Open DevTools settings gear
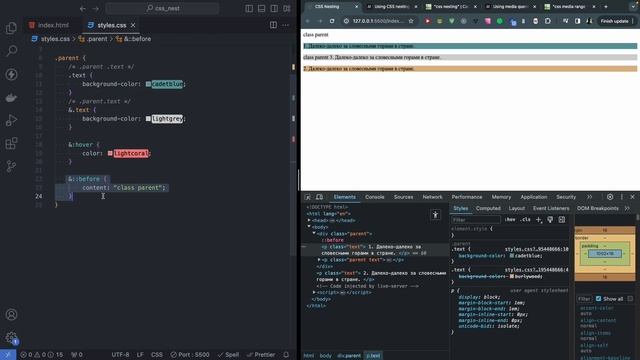This screenshot has width=640, height=360. (610, 197)
